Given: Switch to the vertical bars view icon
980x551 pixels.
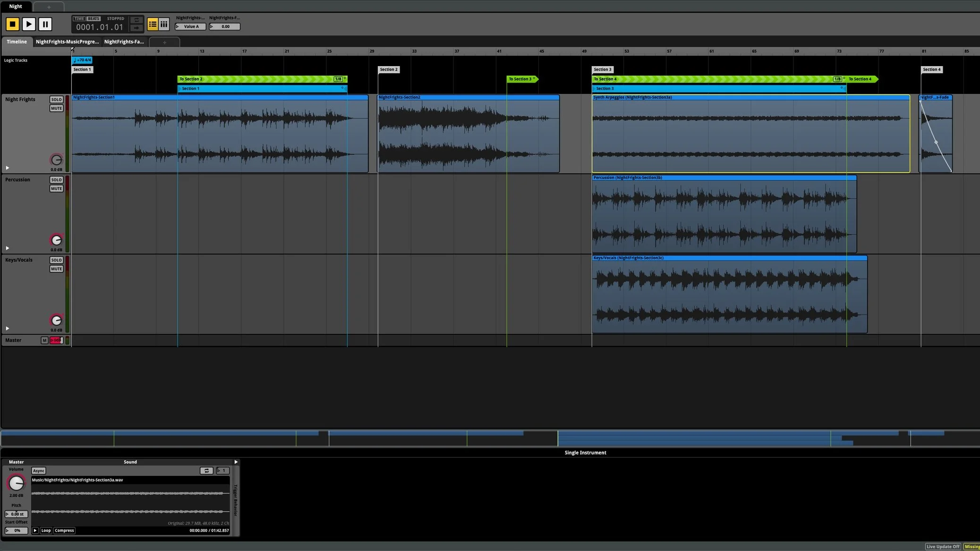Looking at the screenshot, I should point(164,24).
